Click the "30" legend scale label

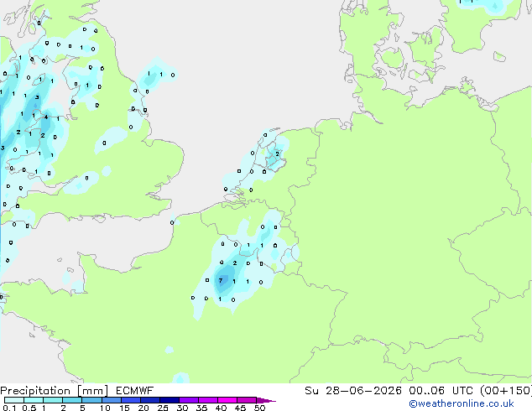coord(182,408)
